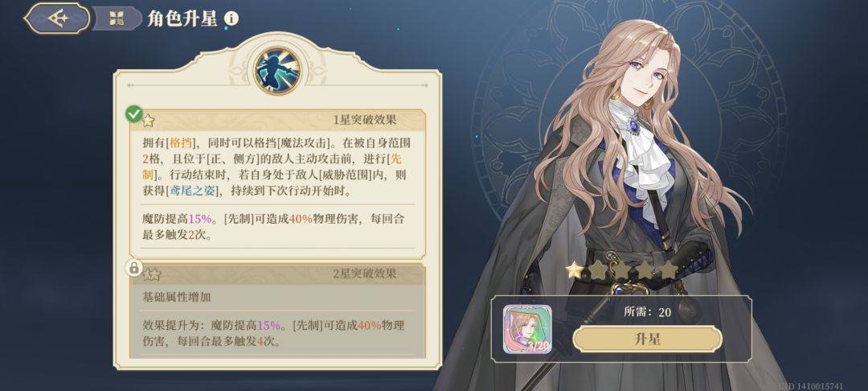The image size is (868, 391).
Task: Select the single star icon of 1星 header
Action: coord(148,120)
